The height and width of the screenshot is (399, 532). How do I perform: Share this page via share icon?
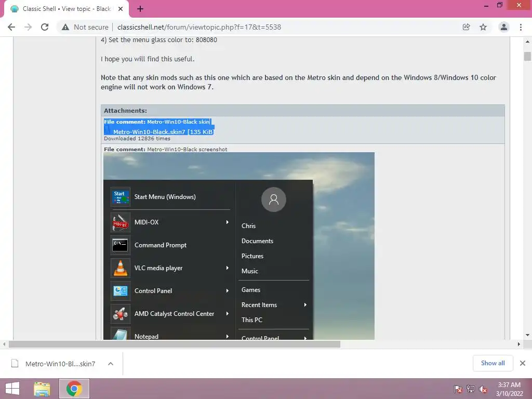click(466, 27)
